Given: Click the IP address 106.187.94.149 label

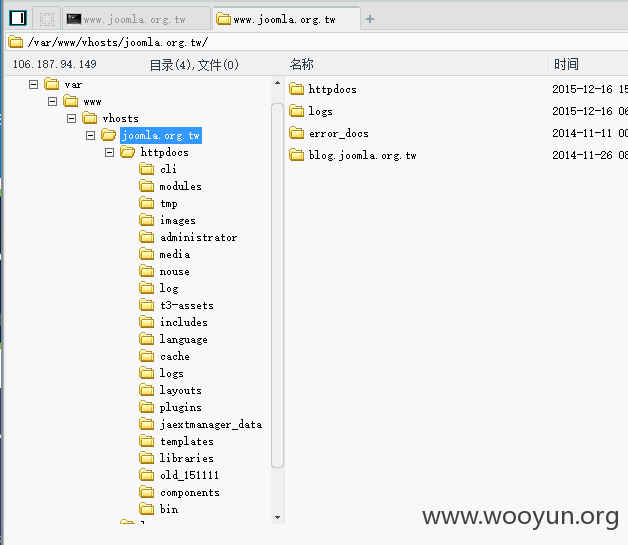Looking at the screenshot, I should (54, 64).
